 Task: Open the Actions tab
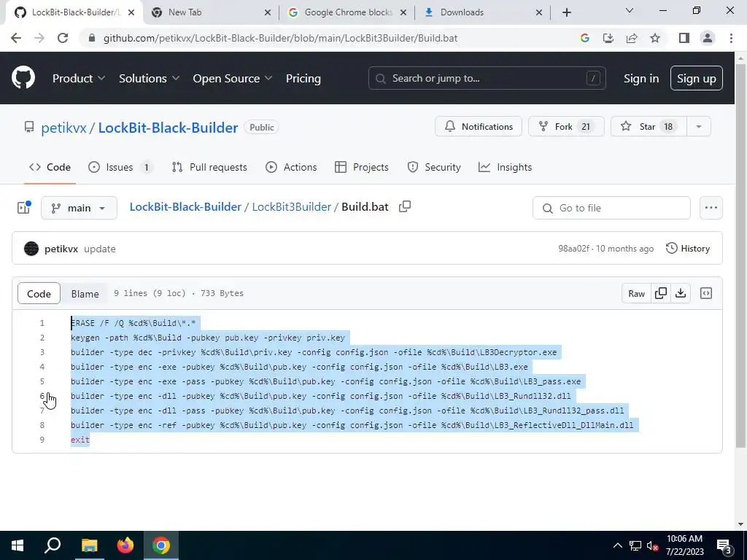point(291,167)
